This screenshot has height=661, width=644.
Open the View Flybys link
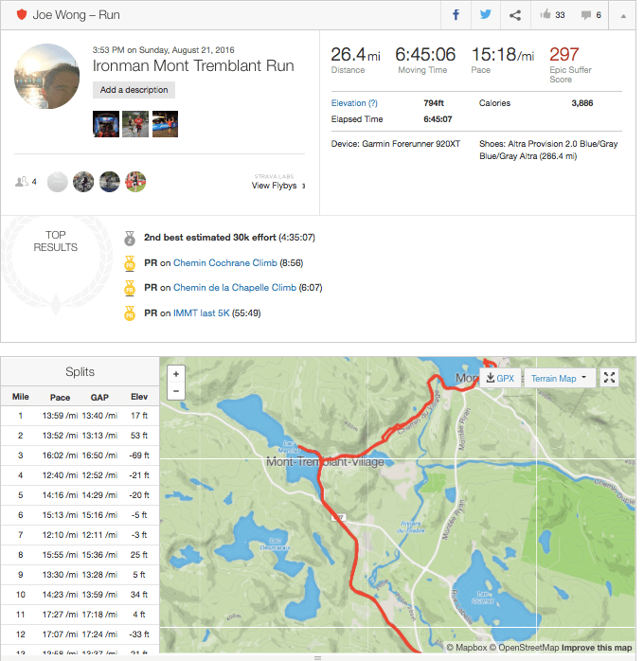(275, 186)
